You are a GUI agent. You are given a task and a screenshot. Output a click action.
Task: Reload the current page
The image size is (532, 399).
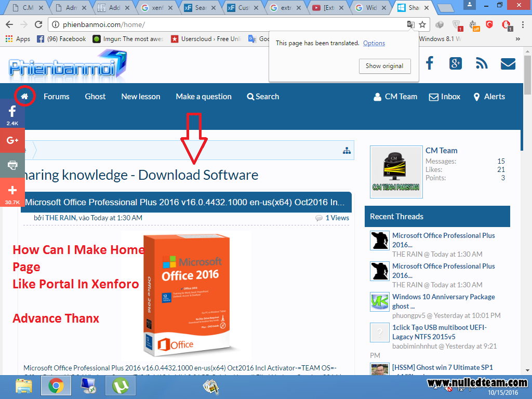[x=38, y=24]
